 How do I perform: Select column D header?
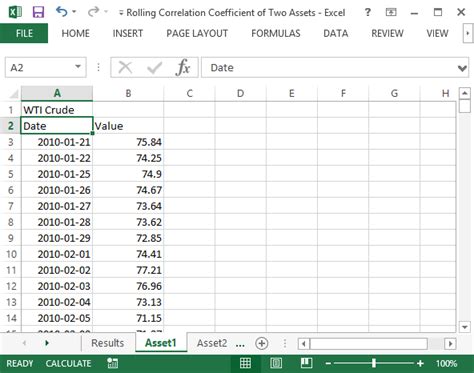(240, 93)
